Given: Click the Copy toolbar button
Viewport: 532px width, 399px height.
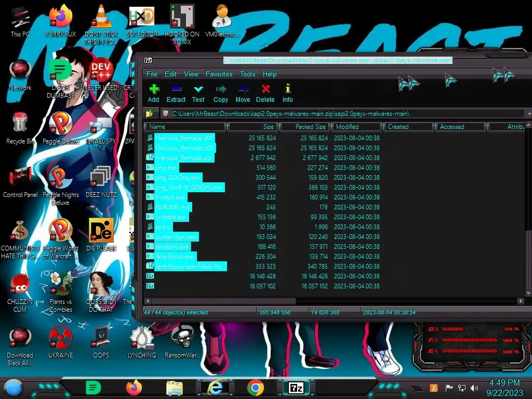Looking at the screenshot, I should click(x=220, y=94).
